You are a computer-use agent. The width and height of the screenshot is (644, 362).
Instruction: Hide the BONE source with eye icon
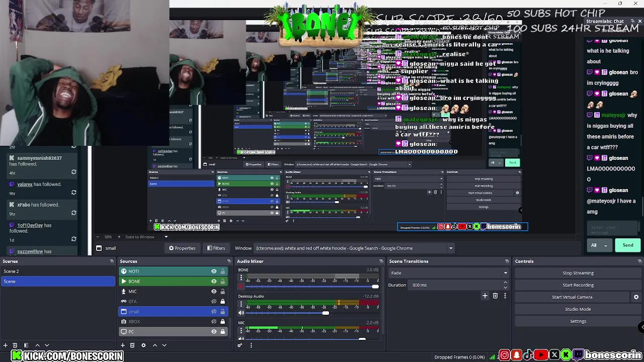(214, 282)
